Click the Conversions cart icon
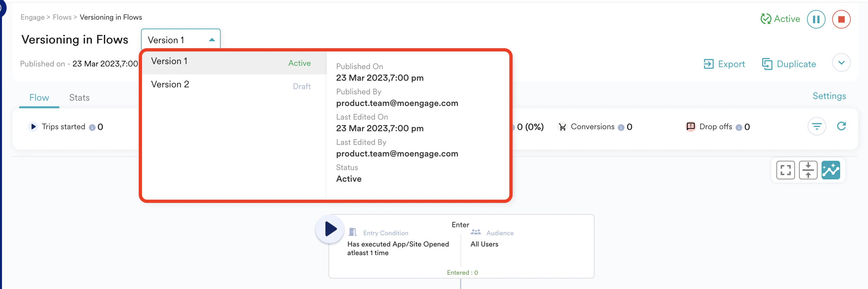Screen dimensions: 868x289 [x=562, y=127]
